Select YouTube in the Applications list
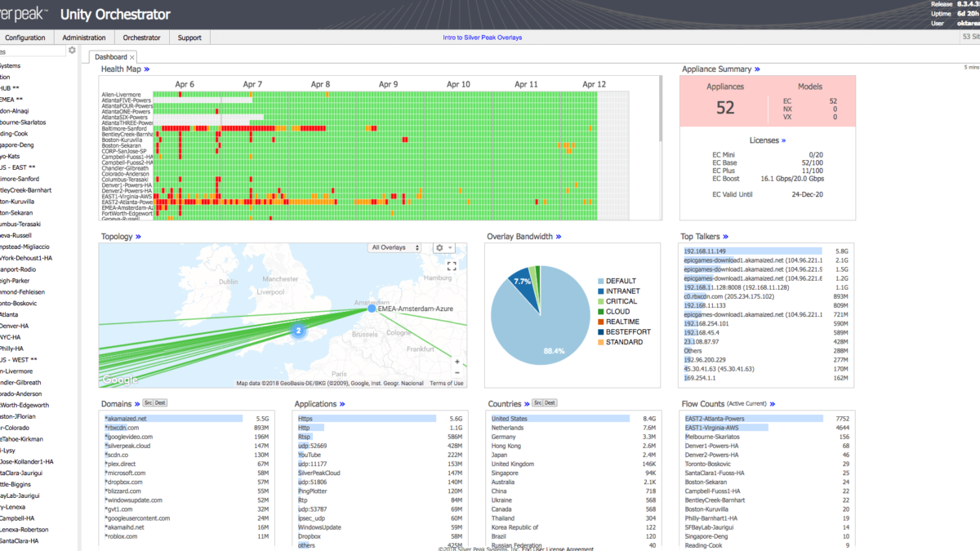The width and height of the screenshot is (980, 551). (381, 455)
